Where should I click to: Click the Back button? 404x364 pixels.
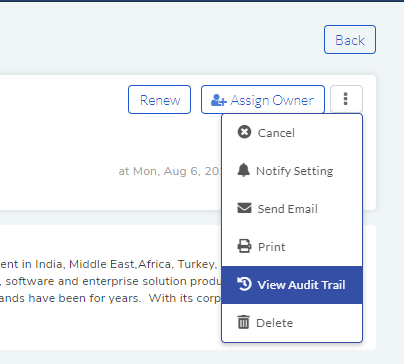tap(350, 40)
